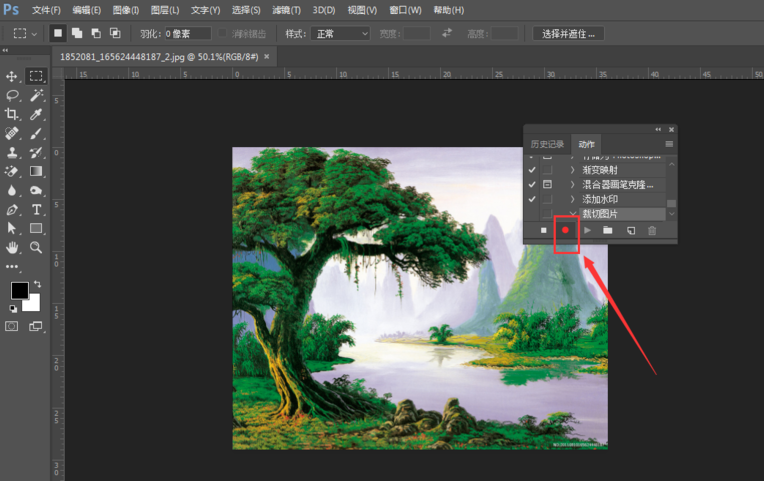Image resolution: width=764 pixels, height=481 pixels.
Task: Select the Eyedropper tool
Action: point(36,114)
